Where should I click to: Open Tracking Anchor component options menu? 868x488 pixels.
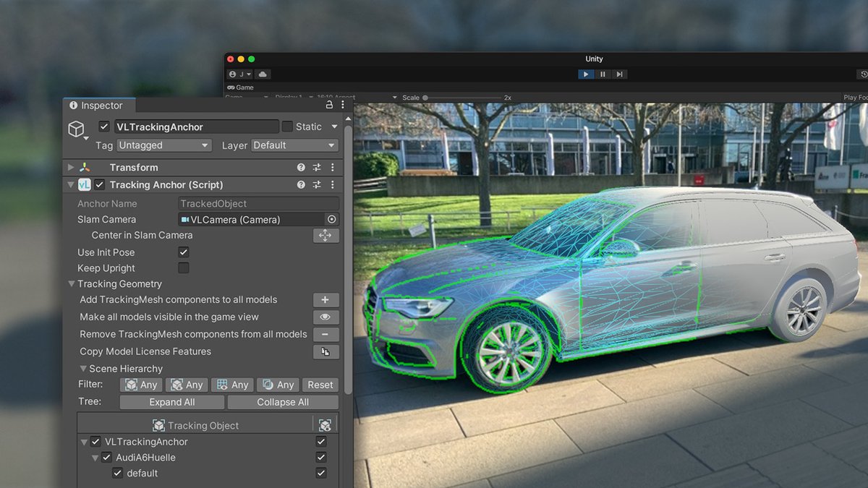(x=332, y=185)
